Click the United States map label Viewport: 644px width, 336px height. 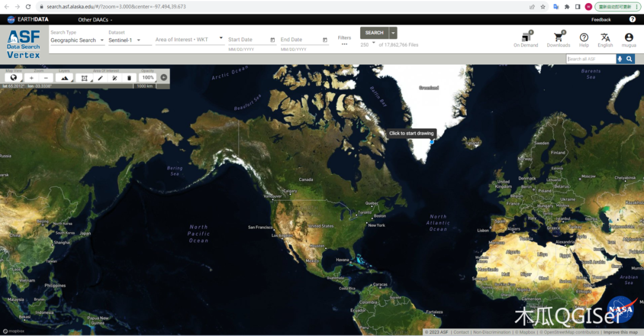(321, 226)
